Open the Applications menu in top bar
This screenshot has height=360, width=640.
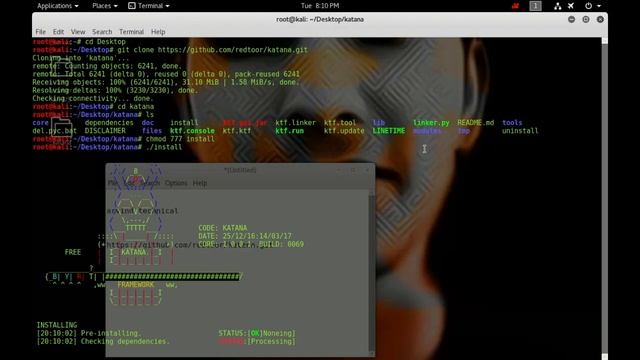click(58, 6)
